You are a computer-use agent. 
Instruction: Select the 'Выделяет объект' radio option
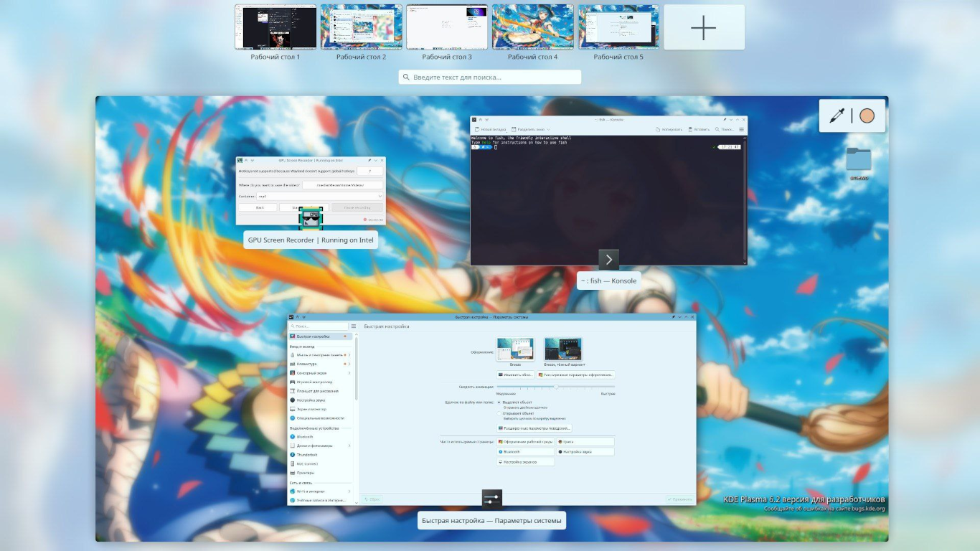coord(499,402)
